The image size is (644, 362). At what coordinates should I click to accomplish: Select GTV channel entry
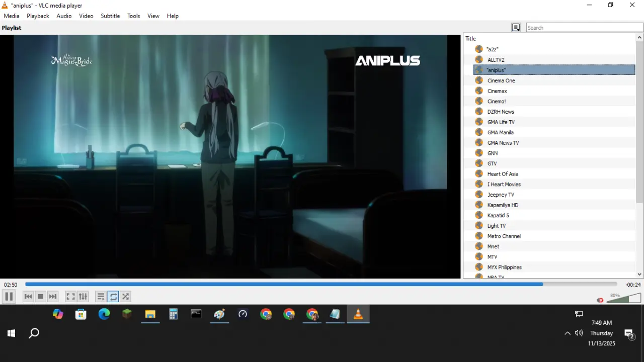[x=554, y=163]
